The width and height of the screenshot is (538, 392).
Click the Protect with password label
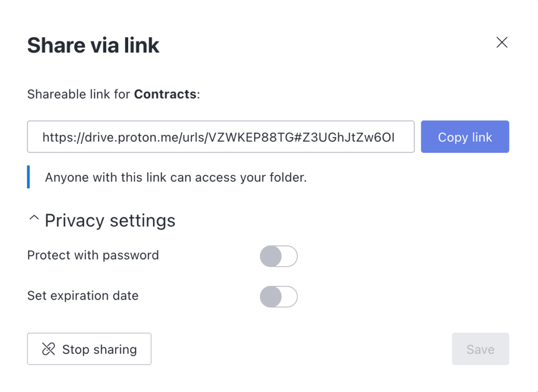(x=93, y=256)
